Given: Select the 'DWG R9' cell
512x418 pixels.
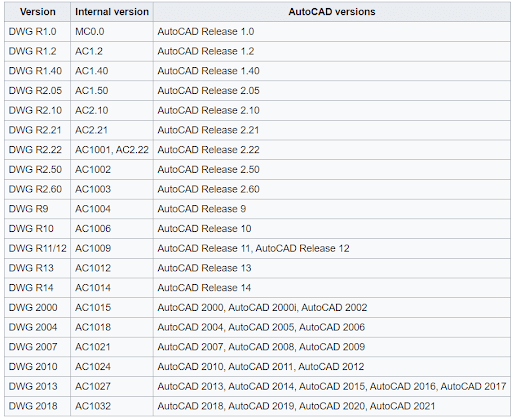Looking at the screenshot, I should coord(37,209).
